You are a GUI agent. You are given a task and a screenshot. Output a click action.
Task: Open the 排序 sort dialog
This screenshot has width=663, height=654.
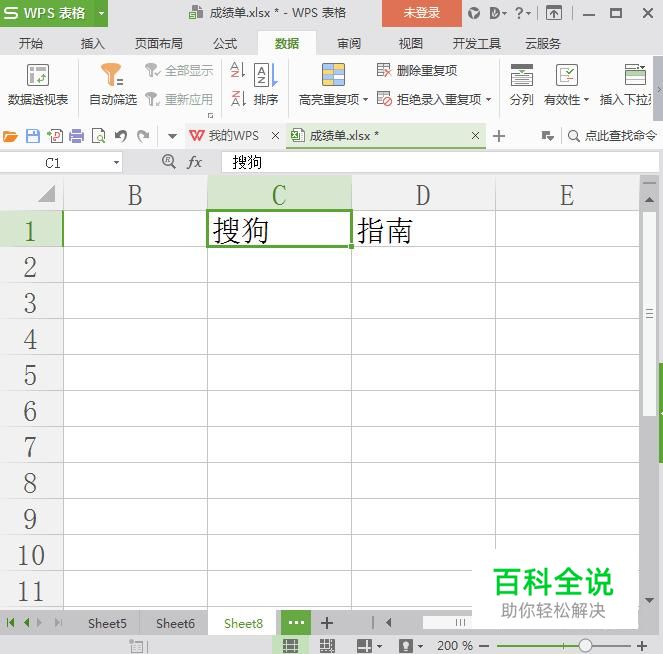coord(266,85)
